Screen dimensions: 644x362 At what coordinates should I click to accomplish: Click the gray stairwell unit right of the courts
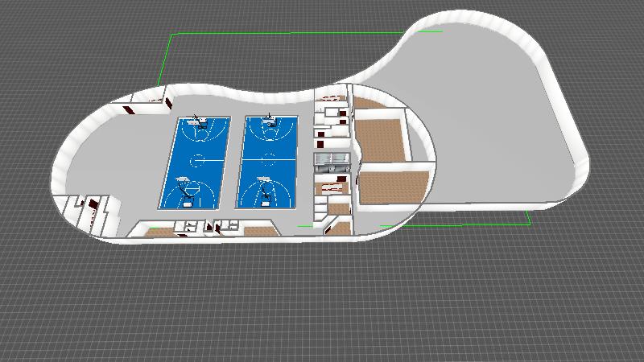(332, 162)
